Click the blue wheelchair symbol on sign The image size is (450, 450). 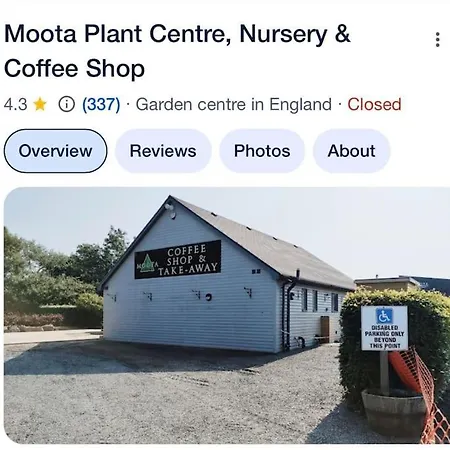384,316
